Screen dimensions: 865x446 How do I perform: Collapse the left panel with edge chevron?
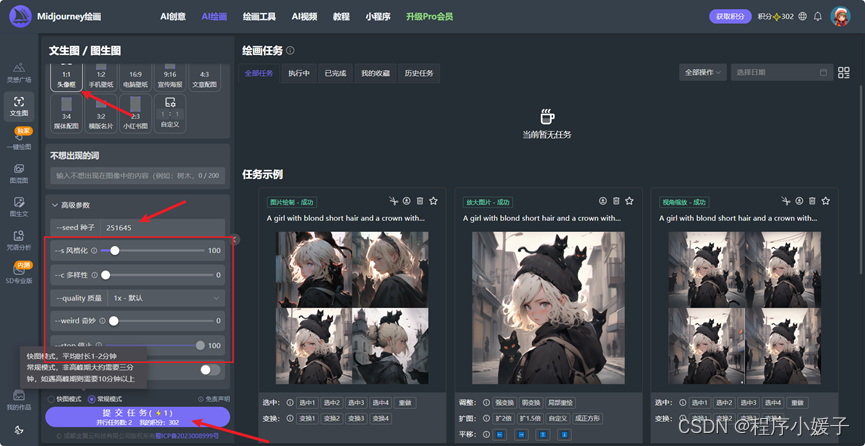(x=235, y=240)
